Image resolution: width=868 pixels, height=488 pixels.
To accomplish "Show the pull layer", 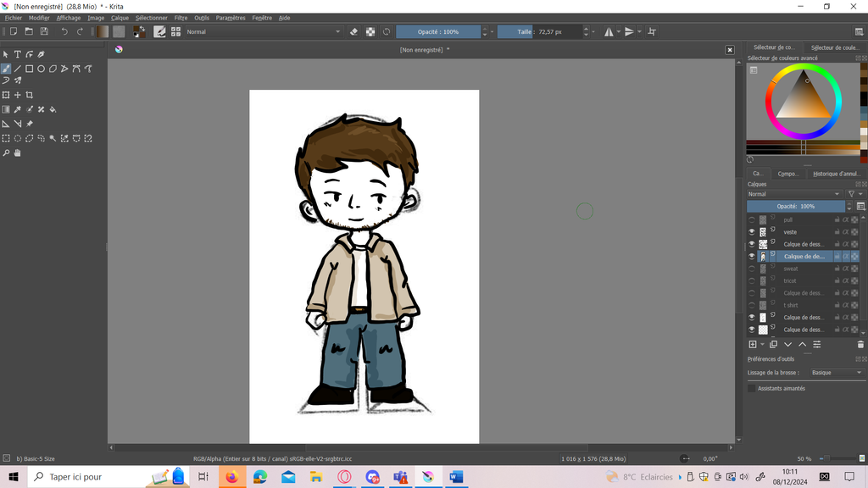I will pyautogui.click(x=751, y=219).
